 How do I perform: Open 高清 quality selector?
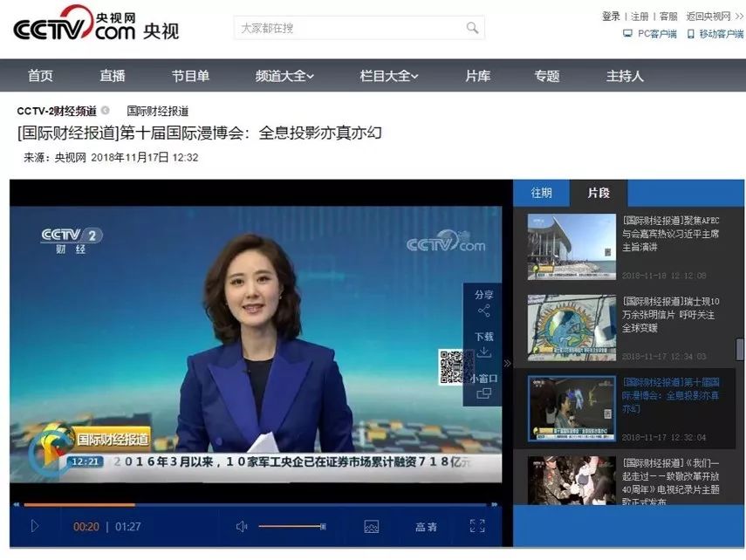tap(426, 527)
